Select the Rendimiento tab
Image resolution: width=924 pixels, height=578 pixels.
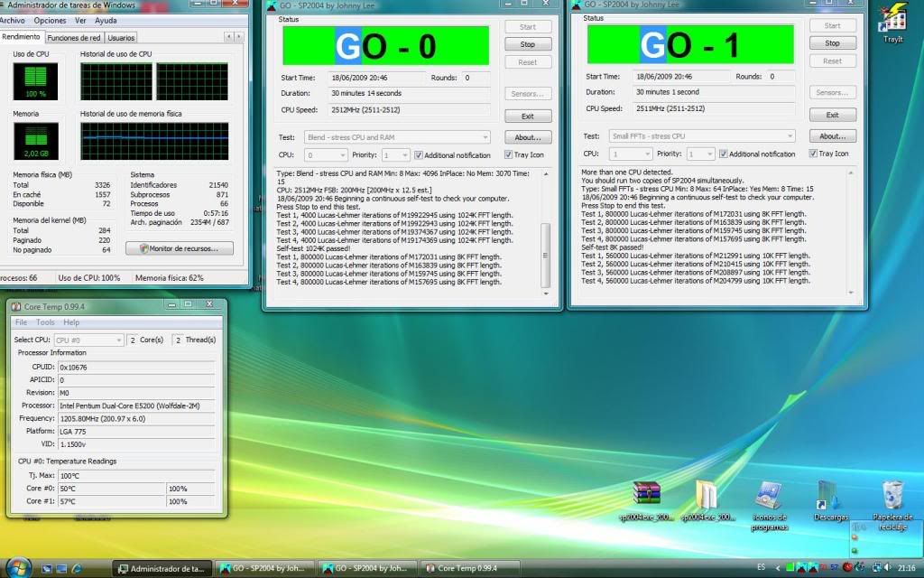tap(22, 36)
